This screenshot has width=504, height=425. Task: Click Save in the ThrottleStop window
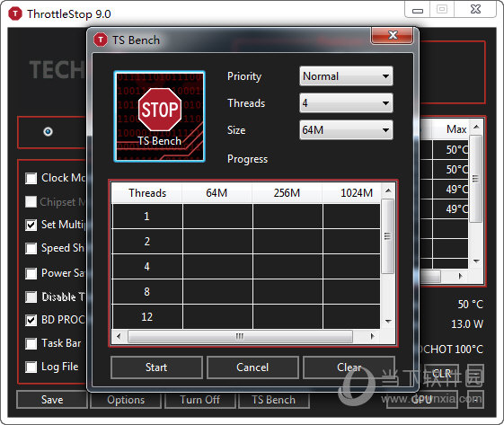[x=52, y=400]
